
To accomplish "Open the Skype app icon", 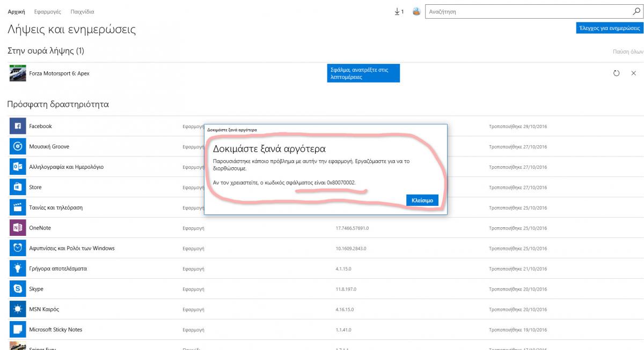I will (x=18, y=289).
